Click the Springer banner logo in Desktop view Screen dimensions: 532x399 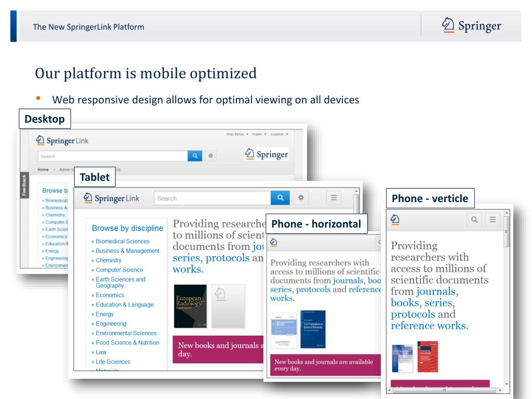pos(267,154)
